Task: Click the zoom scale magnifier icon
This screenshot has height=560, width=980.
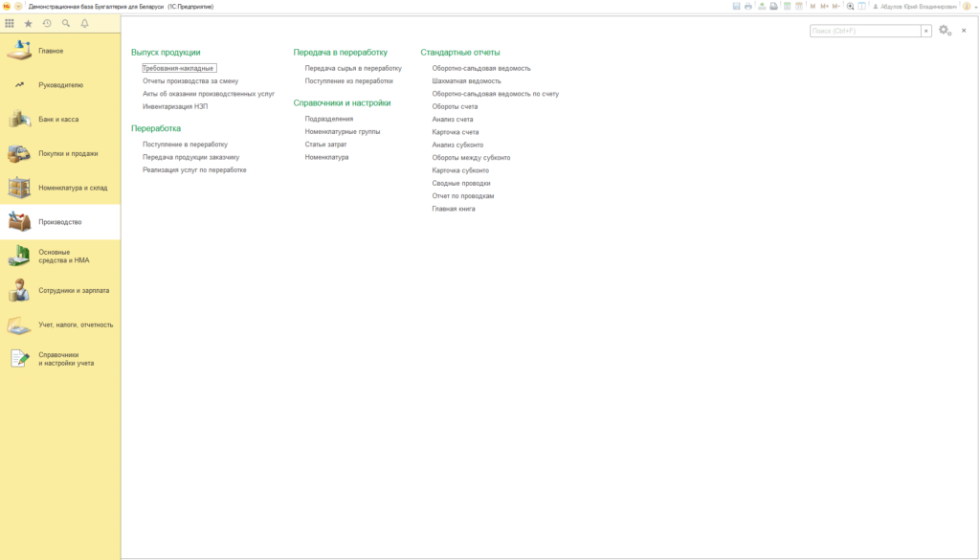Action: (x=850, y=7)
